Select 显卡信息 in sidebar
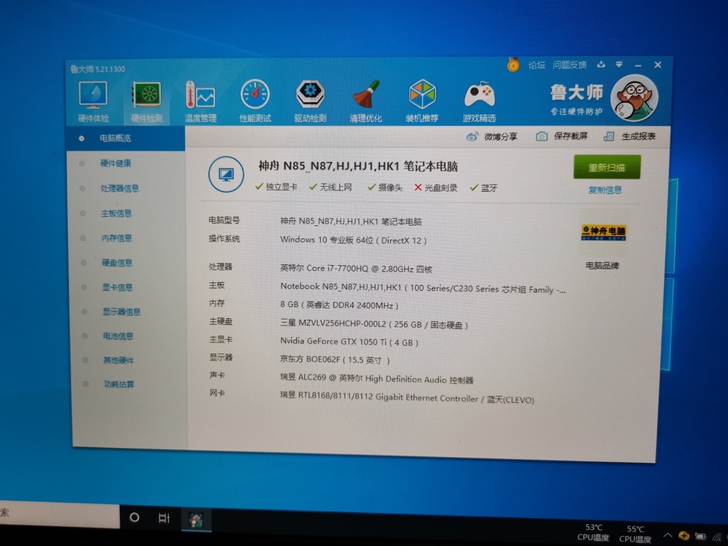 (x=117, y=287)
